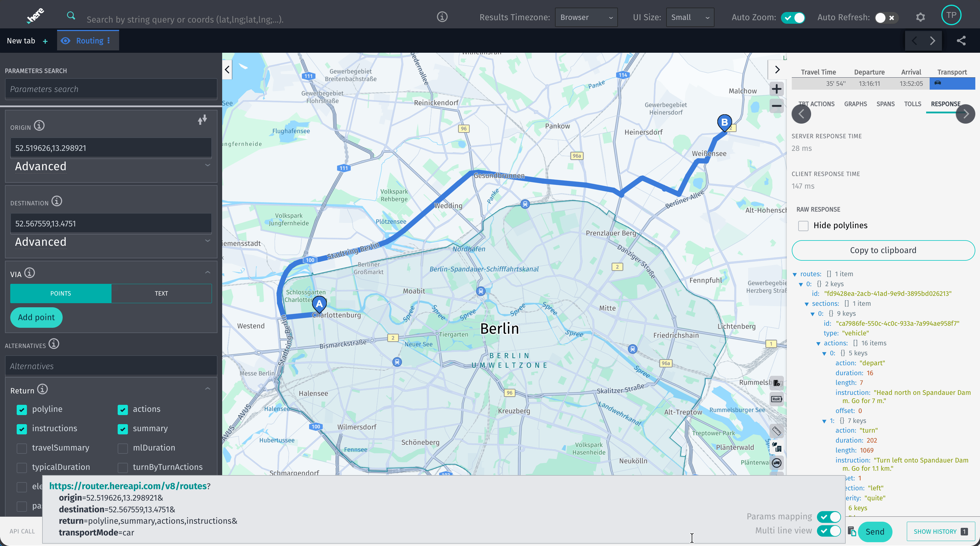980x546 pixels.
Task: Open the Results Timezone dropdown
Action: pos(586,18)
